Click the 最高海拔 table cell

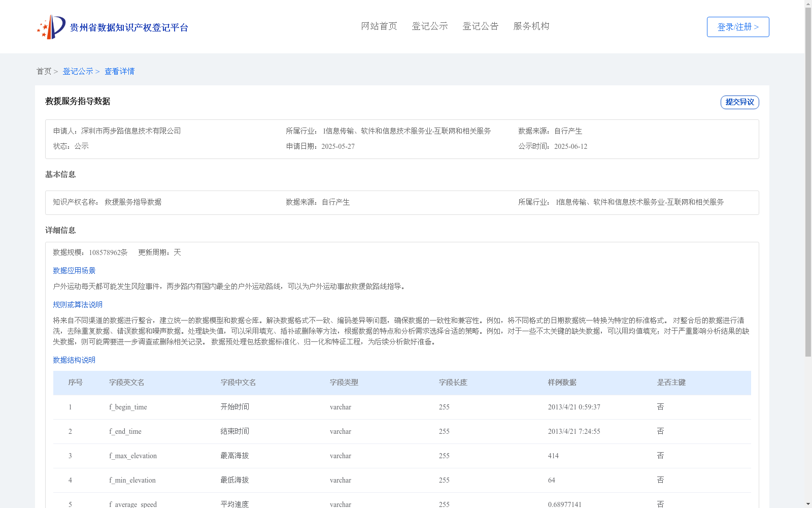pos(234,456)
